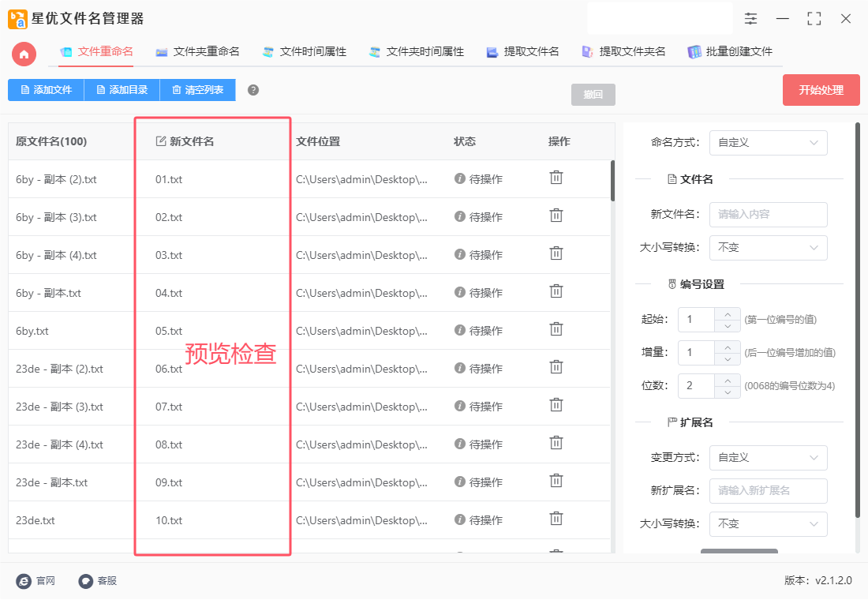Click original name 6by.txt
868x600 pixels.
click(32, 332)
